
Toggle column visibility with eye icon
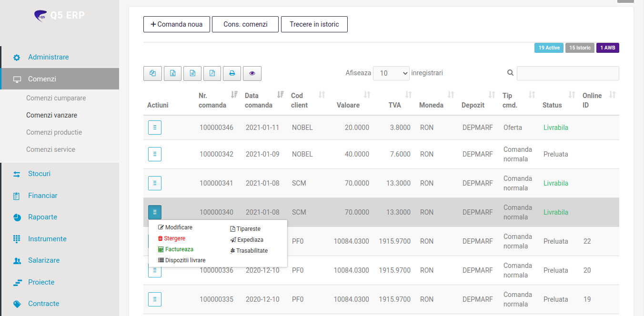(252, 73)
